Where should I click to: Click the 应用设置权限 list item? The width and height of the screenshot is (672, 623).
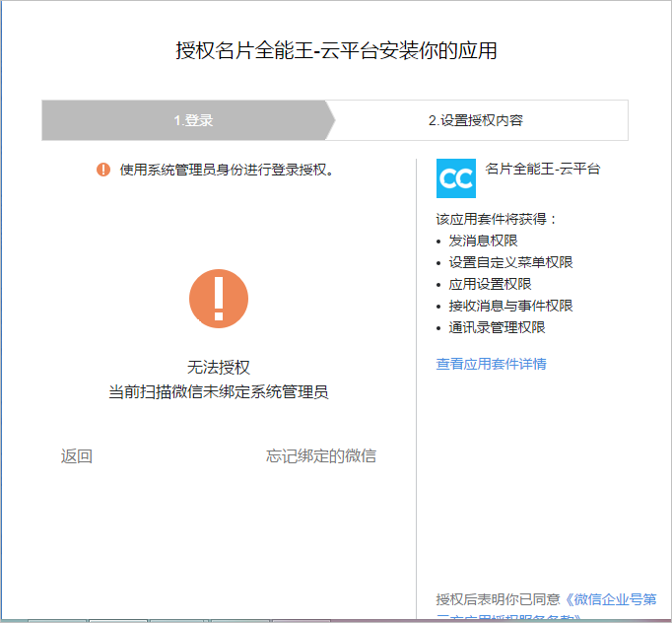click(490, 284)
